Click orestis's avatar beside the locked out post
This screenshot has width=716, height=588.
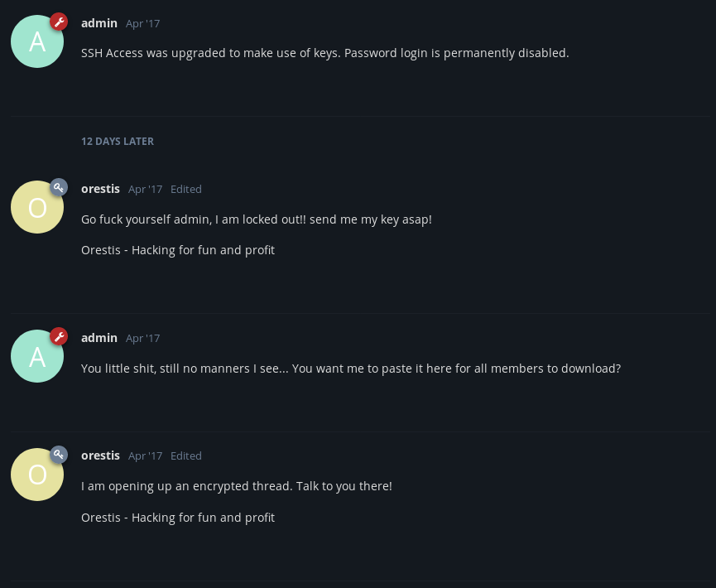[x=37, y=207]
